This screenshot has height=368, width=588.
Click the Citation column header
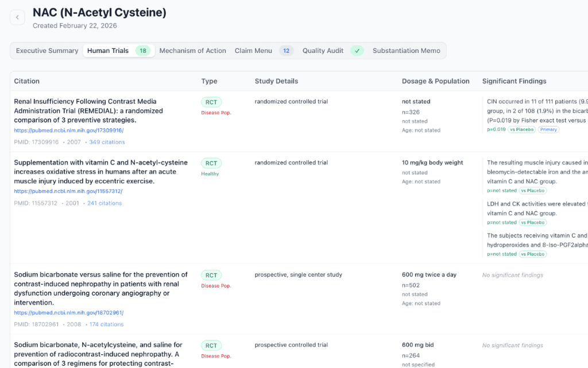[x=27, y=81]
